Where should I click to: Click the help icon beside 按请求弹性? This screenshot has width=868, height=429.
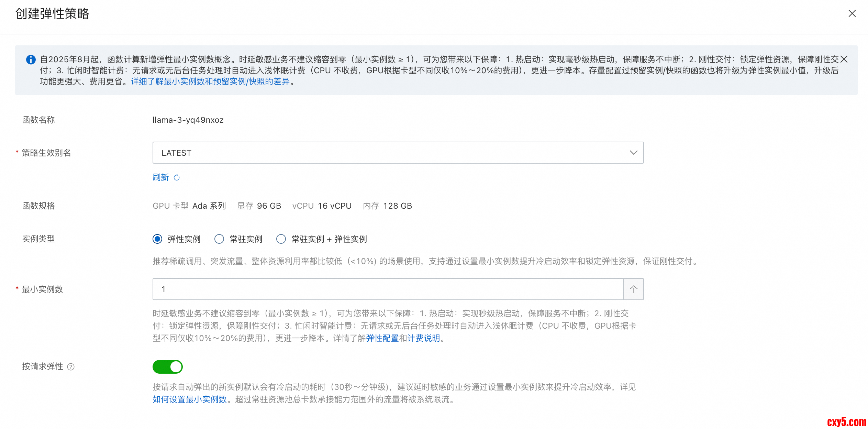71,367
